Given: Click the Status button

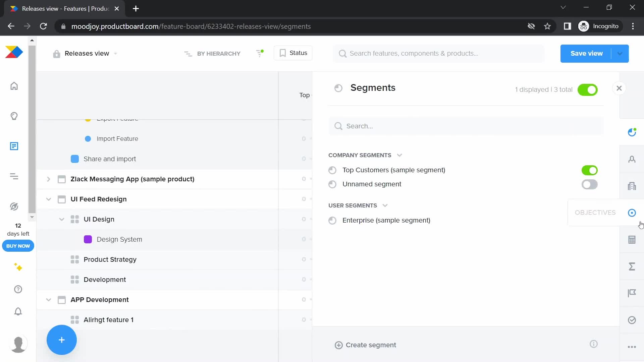Looking at the screenshot, I should tap(293, 53).
